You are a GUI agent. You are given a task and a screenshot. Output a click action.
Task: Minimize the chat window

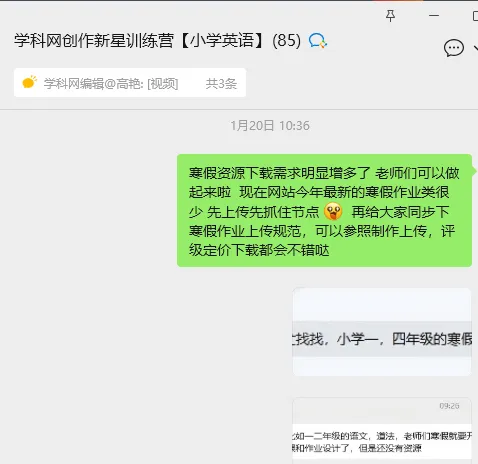tap(434, 15)
